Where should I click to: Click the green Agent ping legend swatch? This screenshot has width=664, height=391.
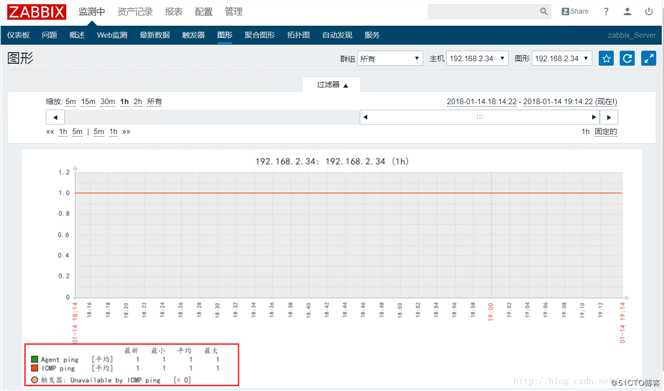point(35,359)
